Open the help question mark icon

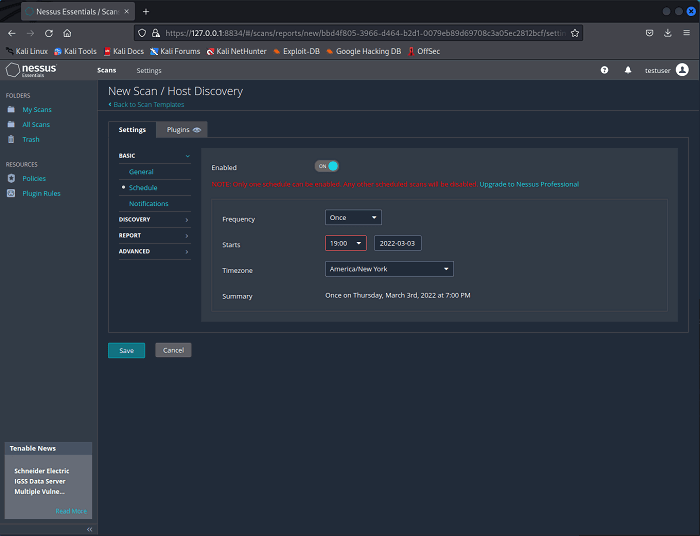tap(604, 70)
